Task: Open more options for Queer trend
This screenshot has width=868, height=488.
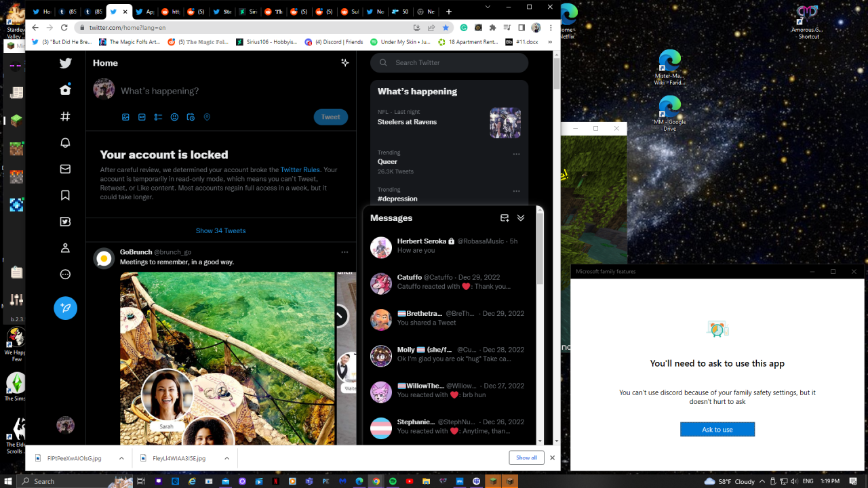Action: (516, 154)
